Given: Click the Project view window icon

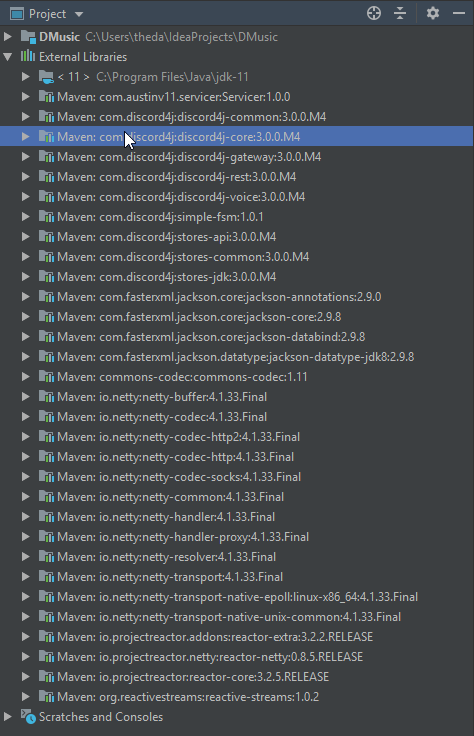Looking at the screenshot, I should coord(17,14).
